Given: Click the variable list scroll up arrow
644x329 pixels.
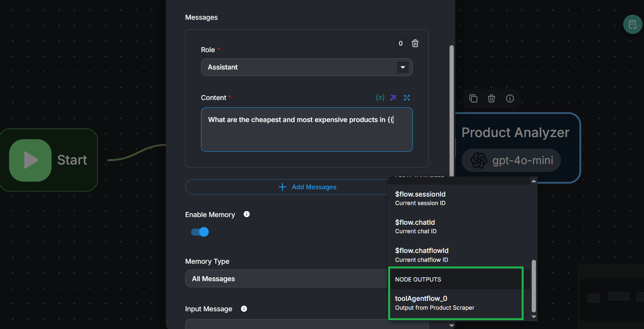Looking at the screenshot, I should tap(534, 181).
